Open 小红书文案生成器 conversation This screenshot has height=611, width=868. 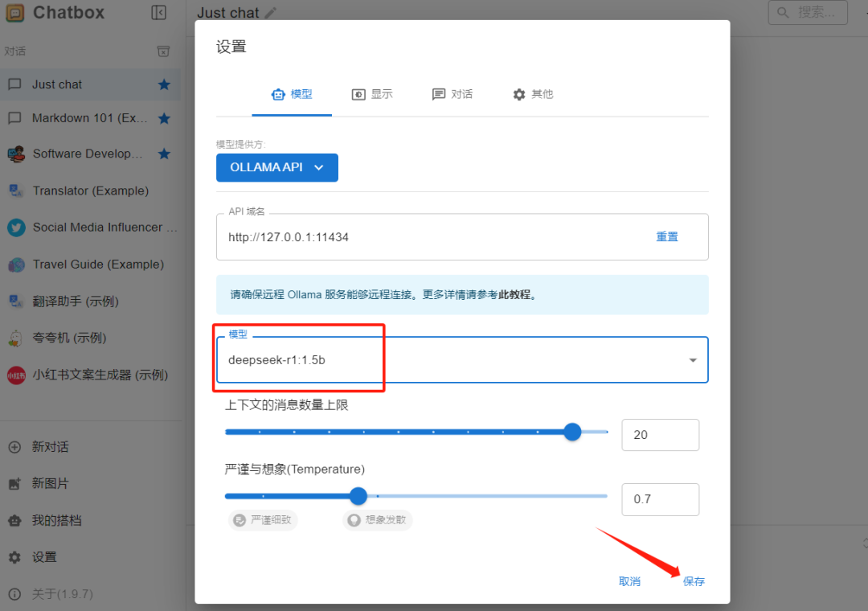90,375
